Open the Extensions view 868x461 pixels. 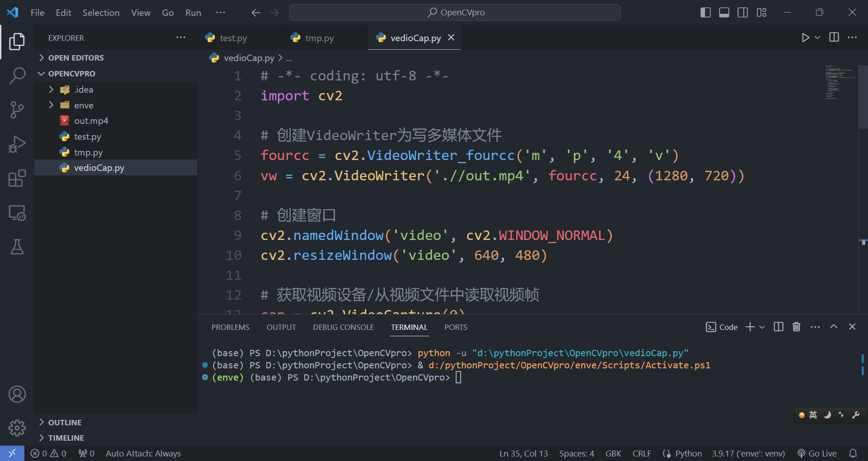[x=17, y=179]
